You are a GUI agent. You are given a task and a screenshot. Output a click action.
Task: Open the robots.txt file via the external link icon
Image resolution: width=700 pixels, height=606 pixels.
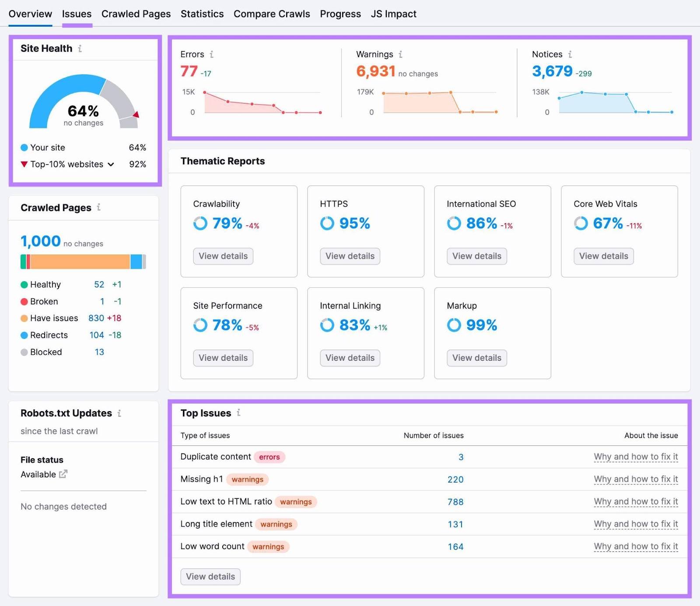(63, 474)
